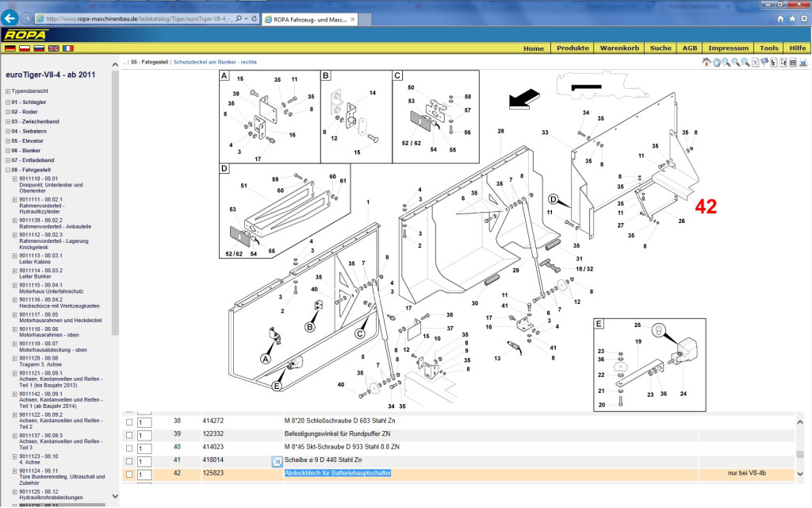The width and height of the screenshot is (812, 508).
Task: Open the AGB menu item
Action: (x=690, y=48)
